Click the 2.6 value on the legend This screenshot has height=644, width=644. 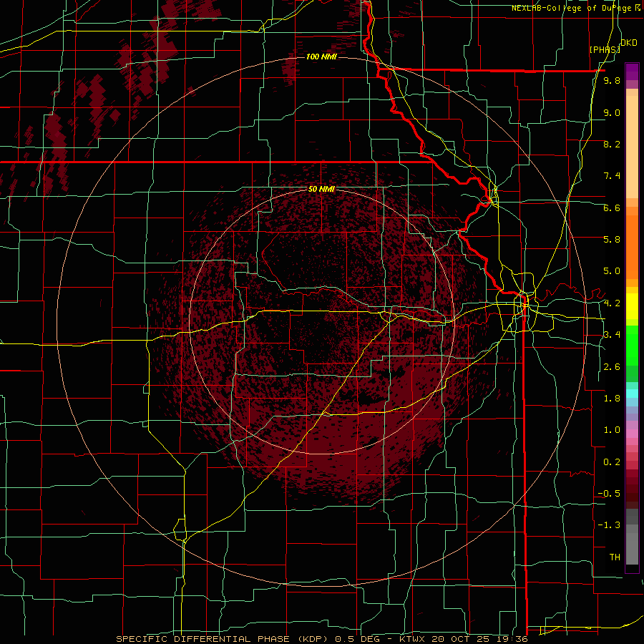(612, 367)
